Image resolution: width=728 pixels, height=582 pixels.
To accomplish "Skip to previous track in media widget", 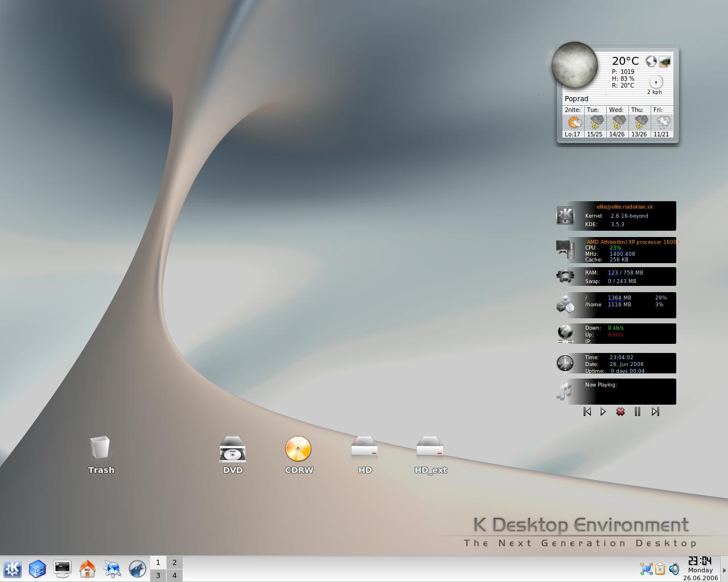I will coord(587,411).
